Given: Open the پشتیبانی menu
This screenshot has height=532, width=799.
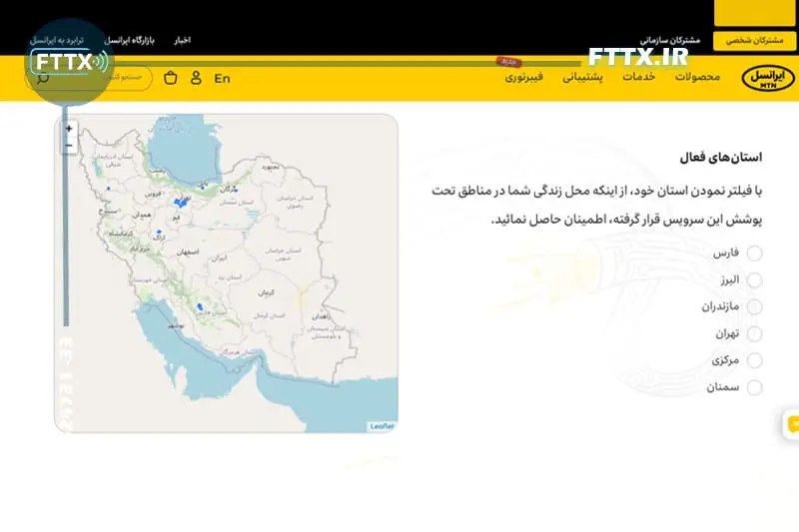Looking at the screenshot, I should pyautogui.click(x=582, y=78).
